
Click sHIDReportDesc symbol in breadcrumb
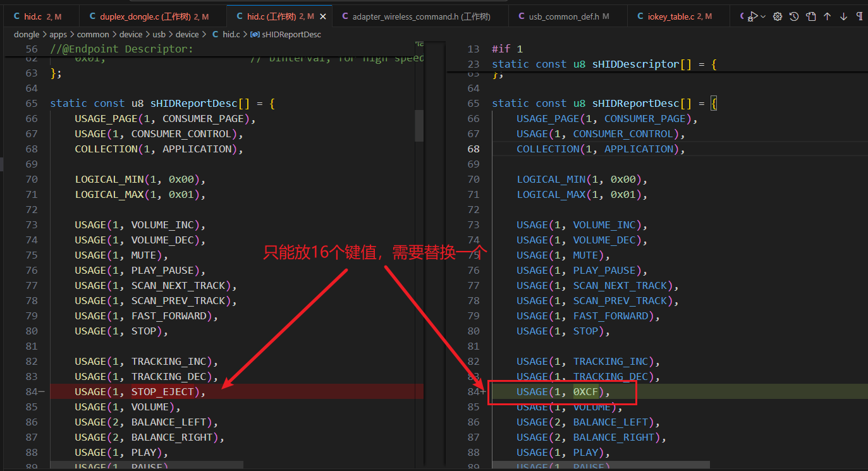point(286,34)
